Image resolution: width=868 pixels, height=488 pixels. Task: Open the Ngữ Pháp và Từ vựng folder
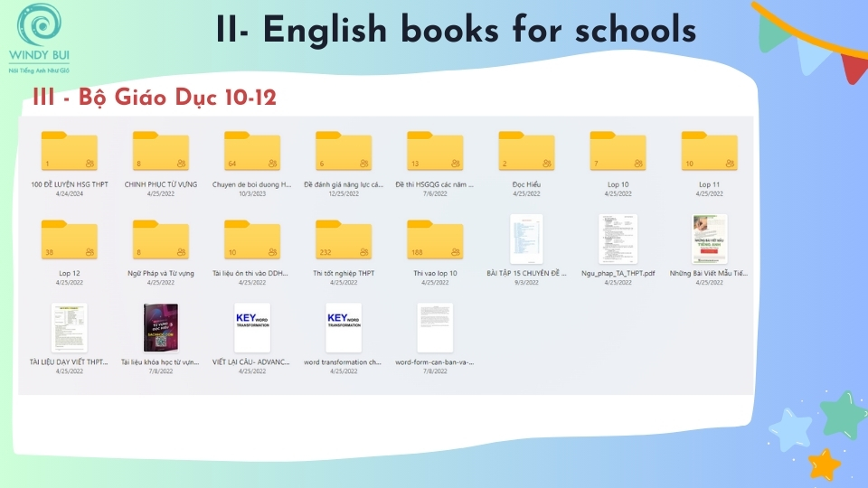click(x=161, y=240)
